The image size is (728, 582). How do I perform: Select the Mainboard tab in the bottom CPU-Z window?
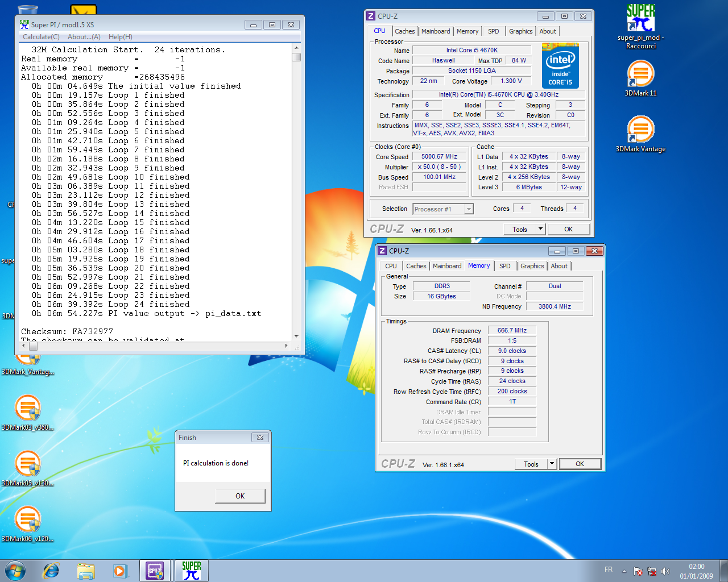pos(448,266)
